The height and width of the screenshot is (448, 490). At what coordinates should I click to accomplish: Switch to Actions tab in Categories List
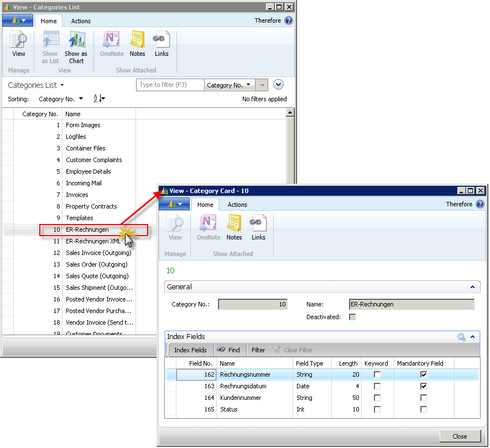(x=81, y=21)
